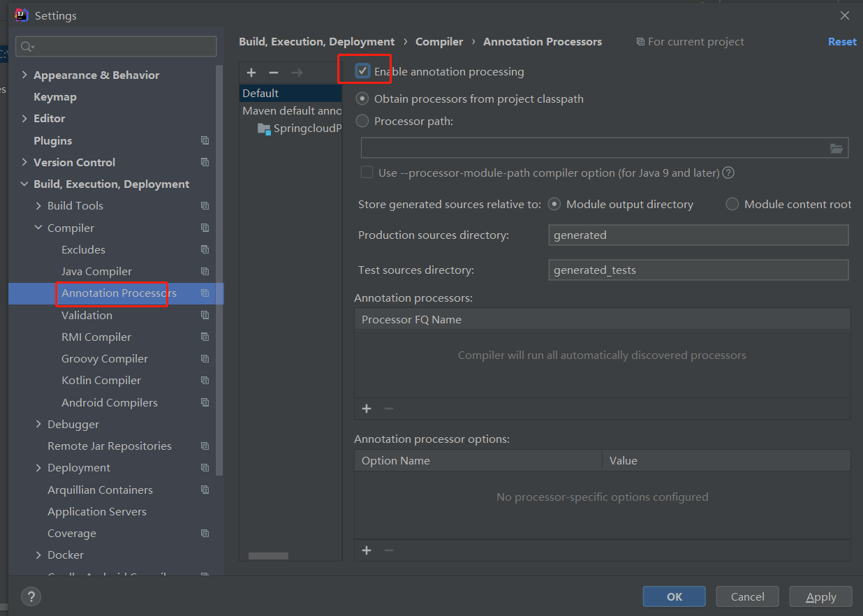Click project-level icon beside Groovy Compiler

coord(205,358)
